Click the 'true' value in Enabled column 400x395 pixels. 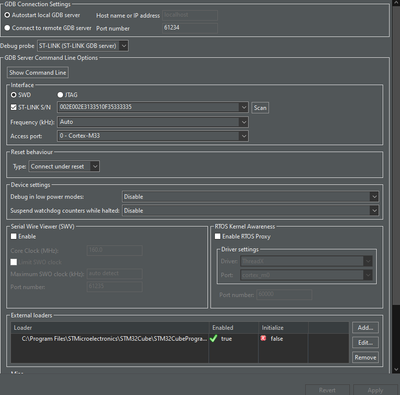[226, 339]
